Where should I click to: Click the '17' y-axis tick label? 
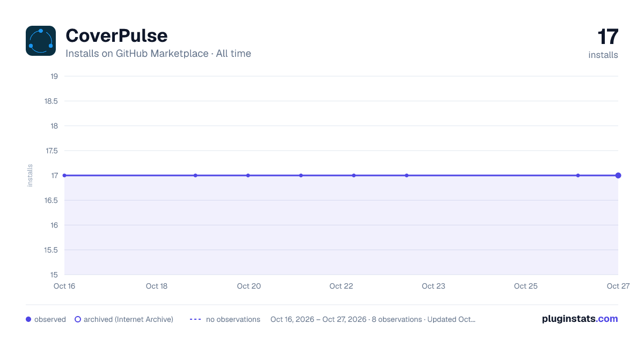(x=54, y=175)
